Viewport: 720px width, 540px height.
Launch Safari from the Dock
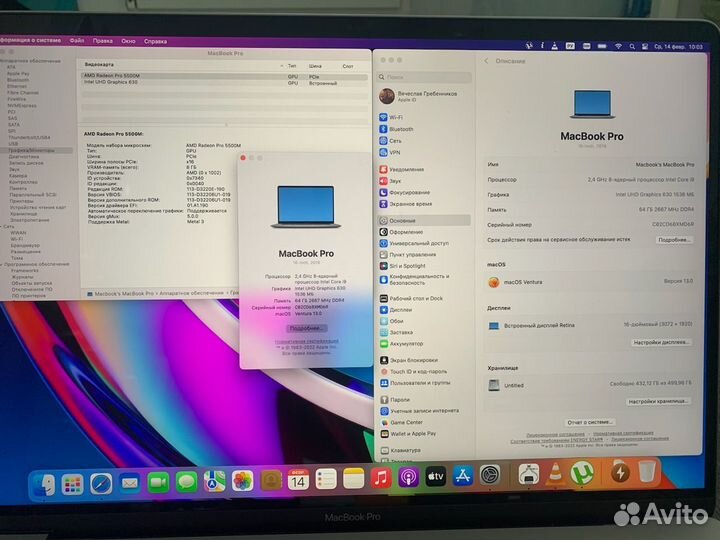(x=101, y=484)
